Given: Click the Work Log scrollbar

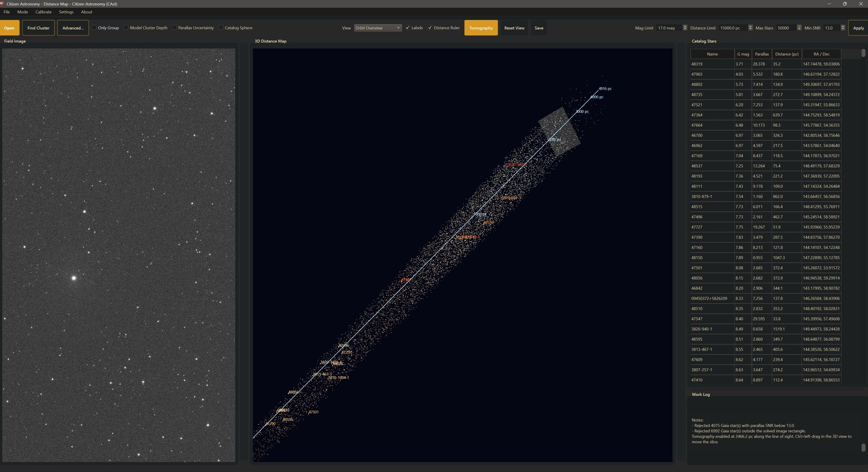Looking at the screenshot, I should 863,448.
